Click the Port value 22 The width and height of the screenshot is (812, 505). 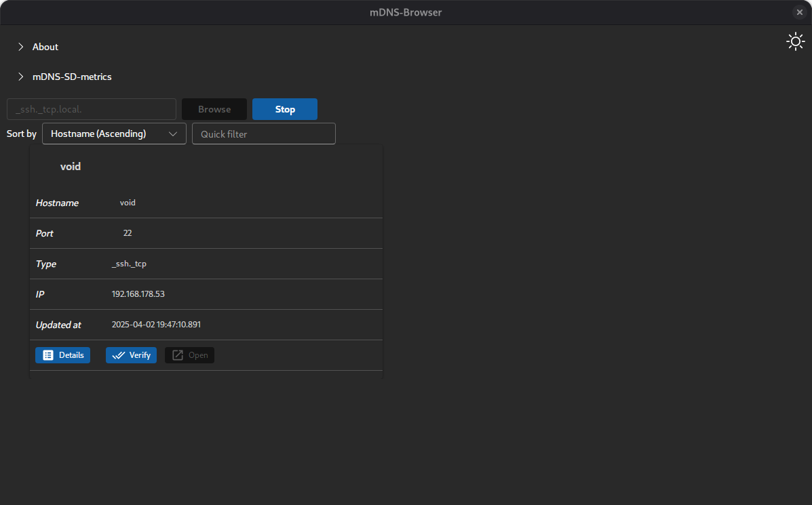(x=128, y=233)
